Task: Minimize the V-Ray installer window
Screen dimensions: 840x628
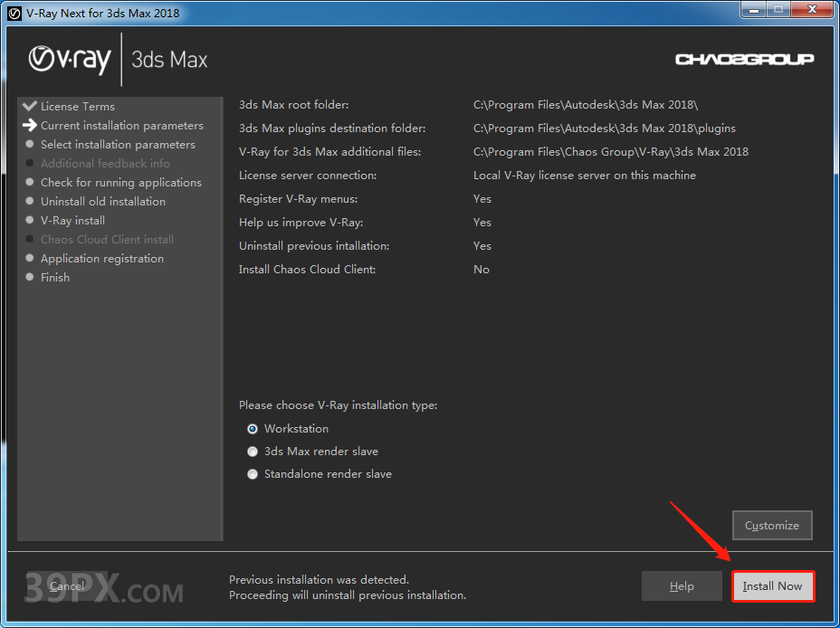Action: (753, 10)
